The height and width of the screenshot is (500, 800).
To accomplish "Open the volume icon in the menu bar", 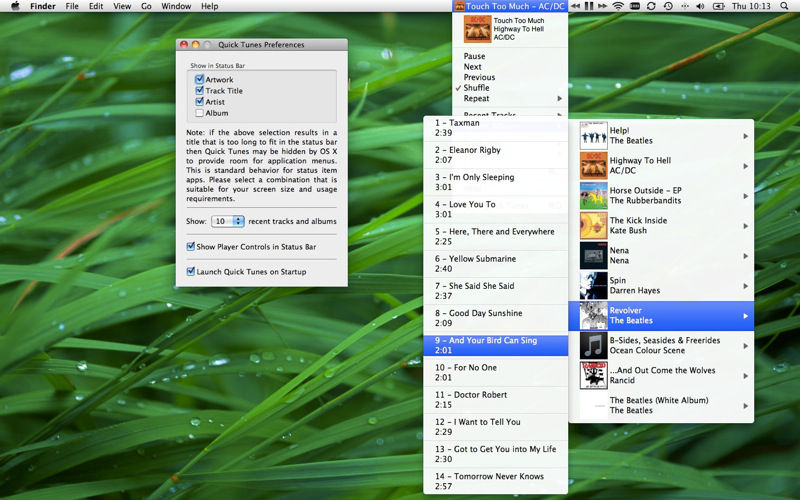I will click(x=701, y=6).
